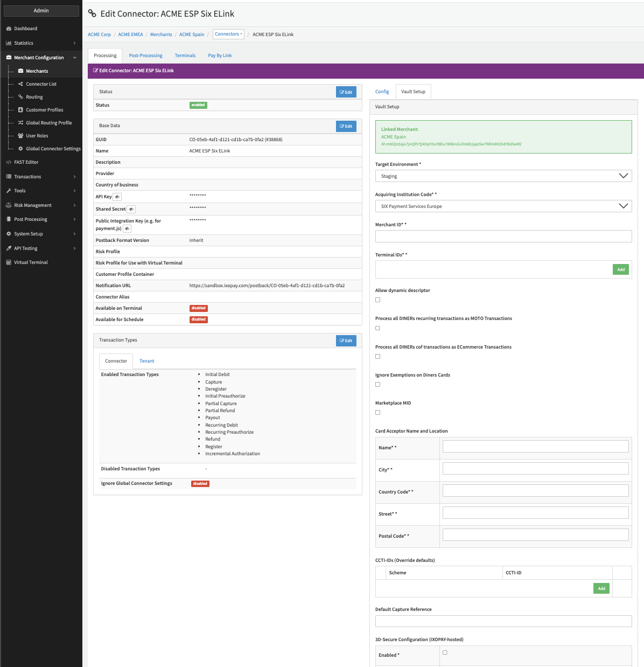Check the Marketplace MID checkbox
Image resolution: width=644 pixels, height=667 pixels.
click(x=377, y=413)
